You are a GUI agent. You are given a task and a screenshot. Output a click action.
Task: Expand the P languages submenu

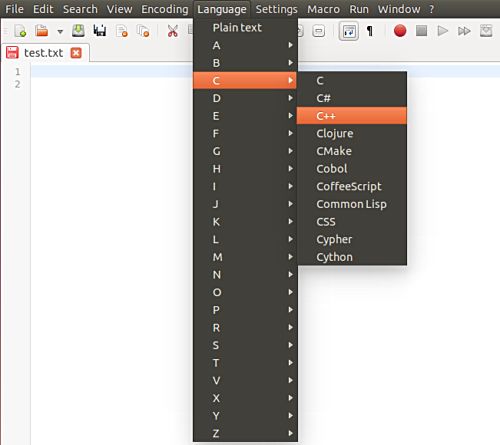click(245, 310)
